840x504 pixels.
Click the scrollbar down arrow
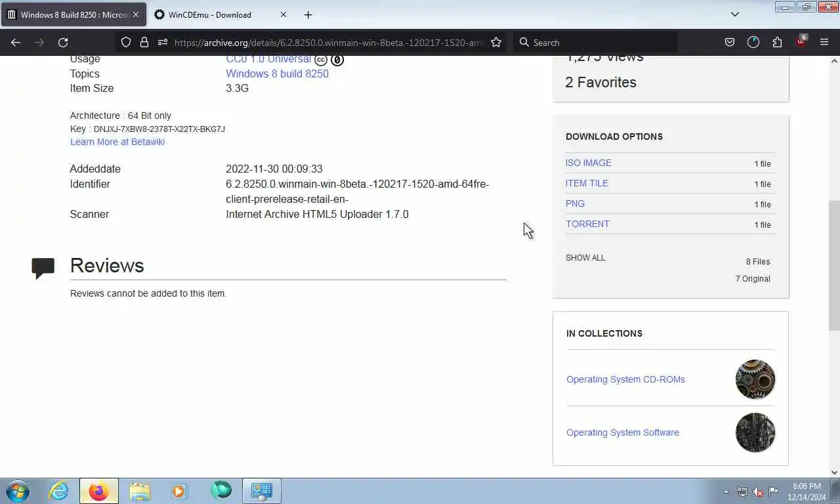[x=834, y=472]
